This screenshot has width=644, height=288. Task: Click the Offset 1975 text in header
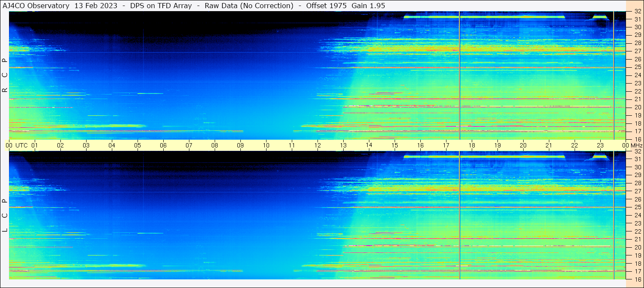(x=326, y=6)
